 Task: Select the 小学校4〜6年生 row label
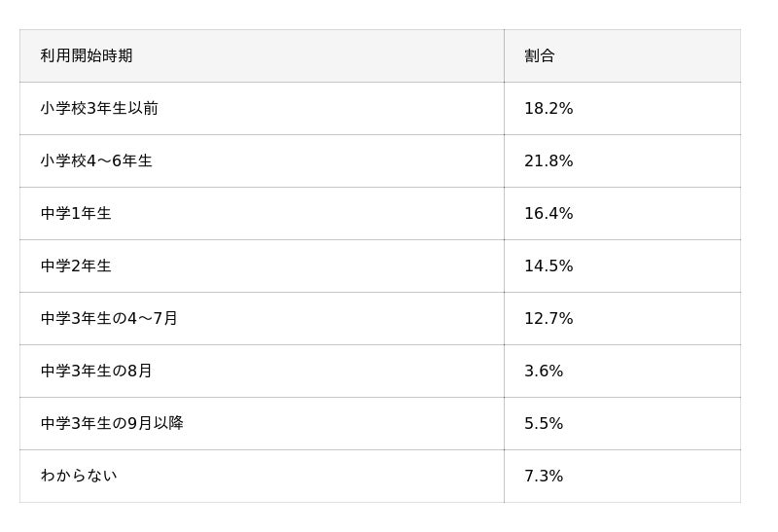coord(96,161)
